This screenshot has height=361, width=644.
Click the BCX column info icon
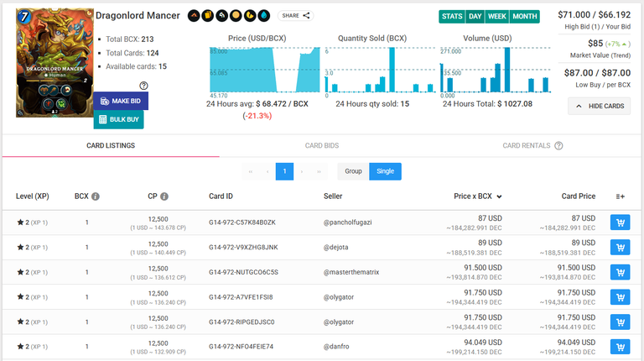[x=96, y=196]
